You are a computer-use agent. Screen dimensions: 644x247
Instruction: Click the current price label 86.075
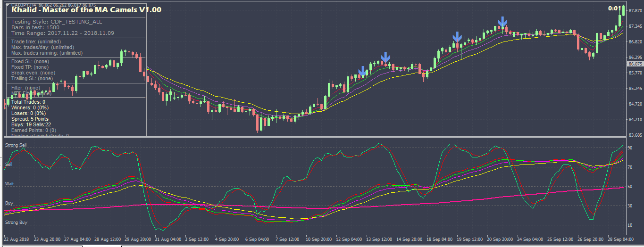point(635,64)
